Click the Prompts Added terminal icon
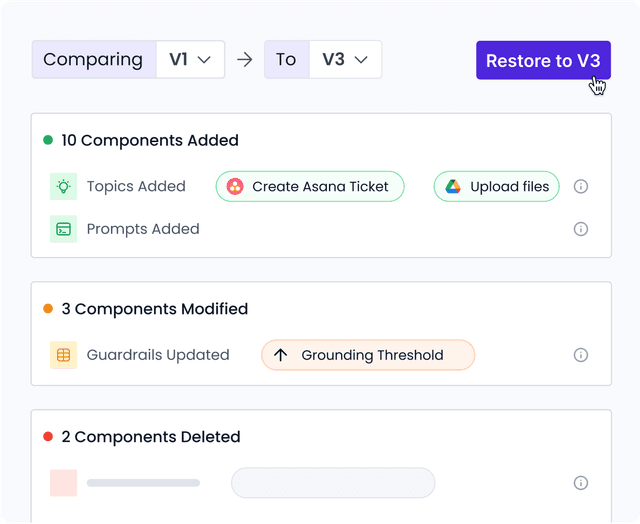Viewport: 640px width, 524px height. (x=64, y=229)
